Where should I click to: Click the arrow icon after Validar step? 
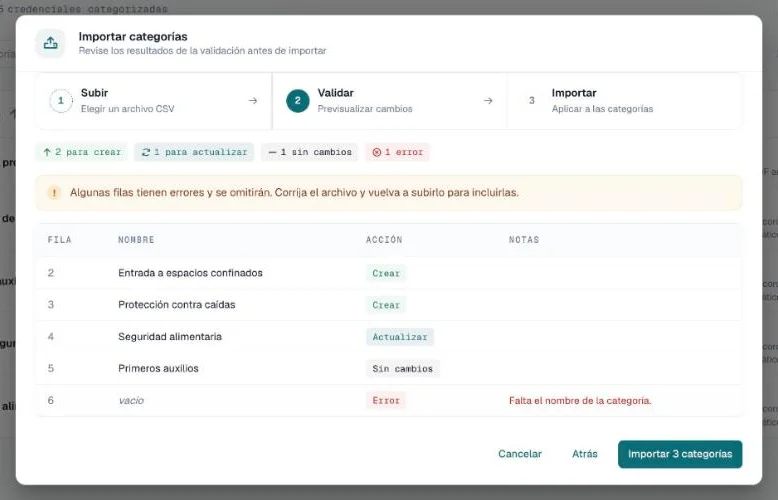pos(488,101)
